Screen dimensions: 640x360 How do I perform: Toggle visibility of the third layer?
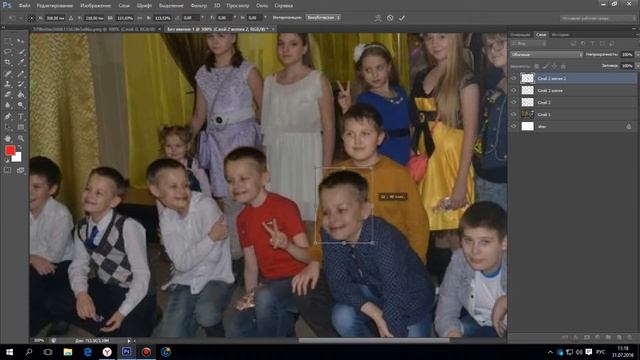click(513, 102)
